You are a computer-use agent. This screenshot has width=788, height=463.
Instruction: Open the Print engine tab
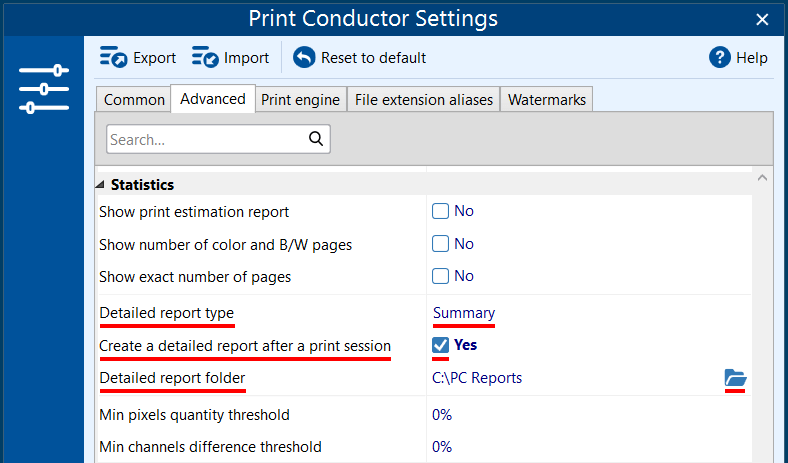301,100
